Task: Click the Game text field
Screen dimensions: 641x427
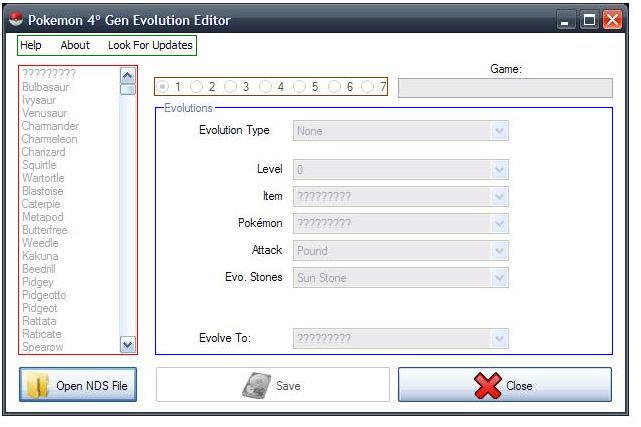Action: [x=505, y=88]
